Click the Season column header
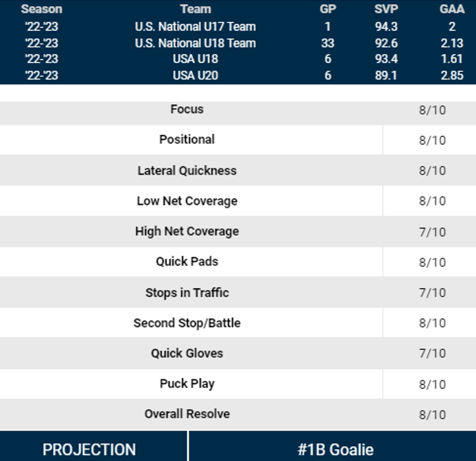476x461 pixels. pyautogui.click(x=42, y=9)
